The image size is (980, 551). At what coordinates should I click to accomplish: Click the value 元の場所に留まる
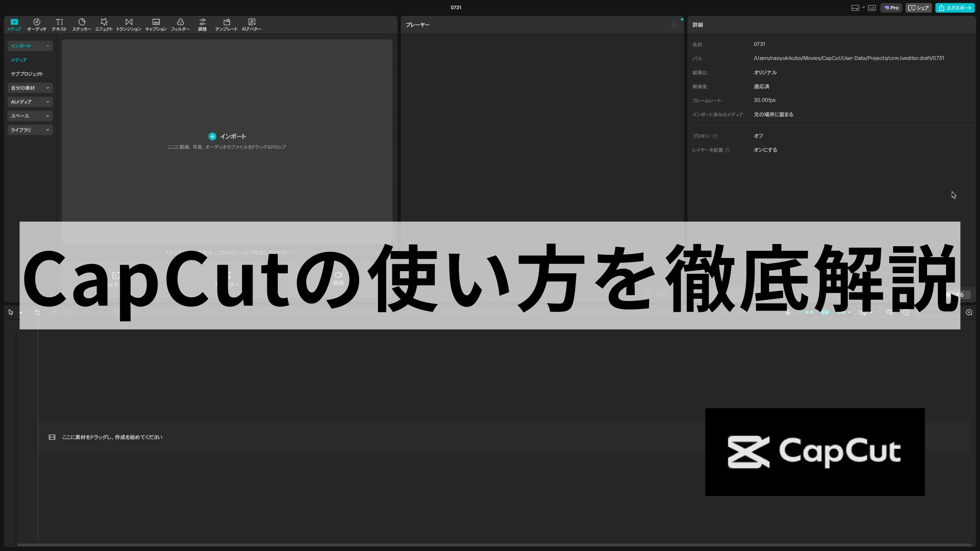tap(773, 115)
